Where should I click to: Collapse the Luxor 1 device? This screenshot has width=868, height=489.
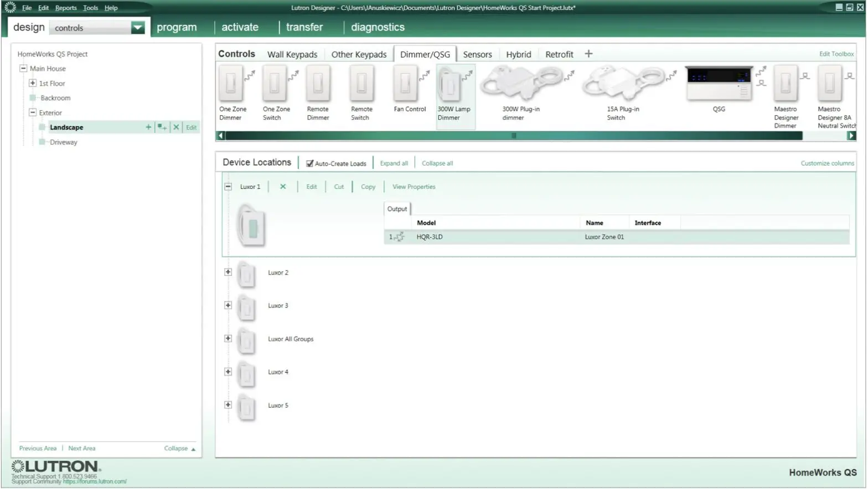pyautogui.click(x=228, y=187)
